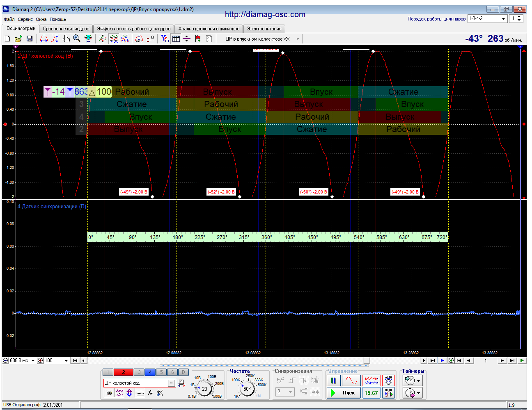Expand the first timer dropdown
The height and width of the screenshot is (410, 532).
click(x=418, y=381)
